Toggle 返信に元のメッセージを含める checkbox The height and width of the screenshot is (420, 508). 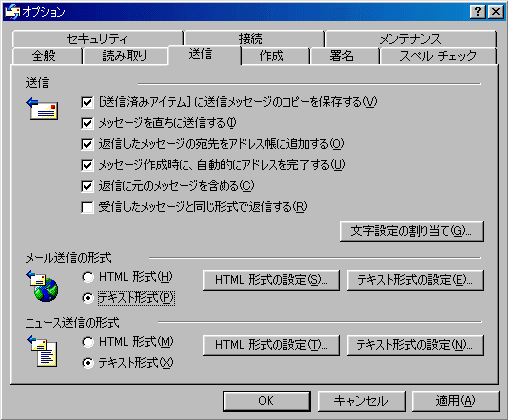87,186
